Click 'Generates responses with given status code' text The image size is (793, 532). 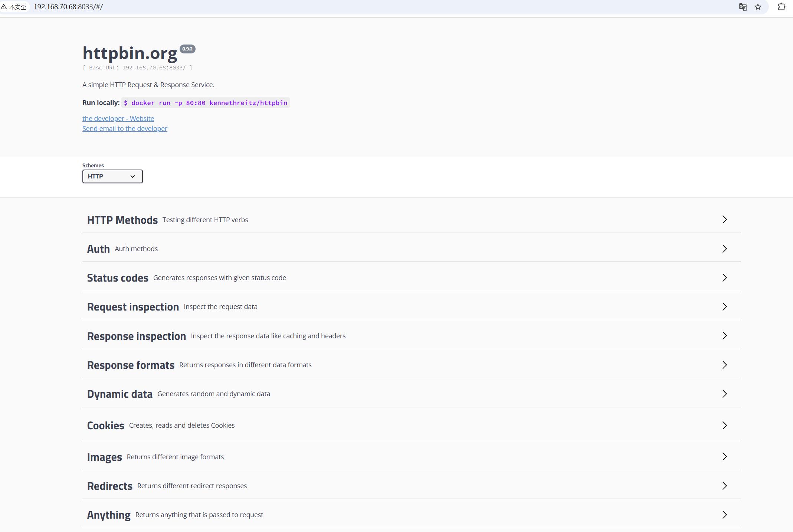pyautogui.click(x=220, y=278)
